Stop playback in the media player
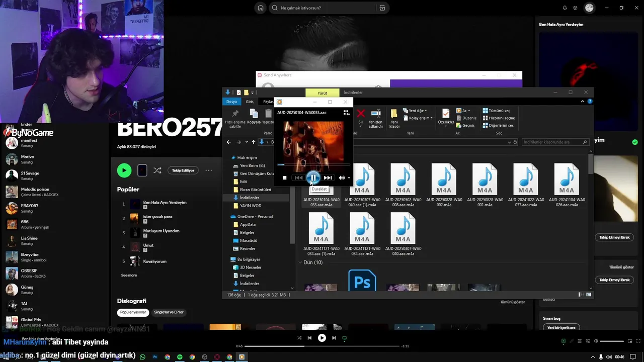 [x=285, y=177]
